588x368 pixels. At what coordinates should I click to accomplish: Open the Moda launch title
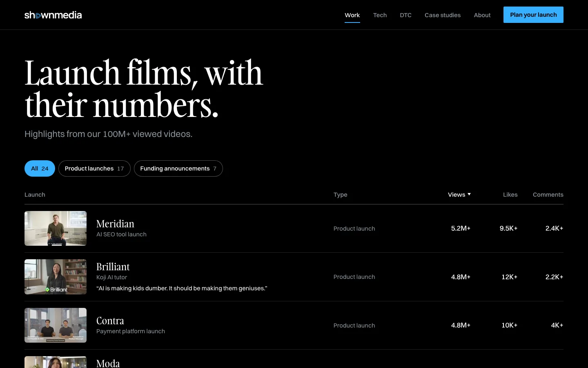[108, 363]
